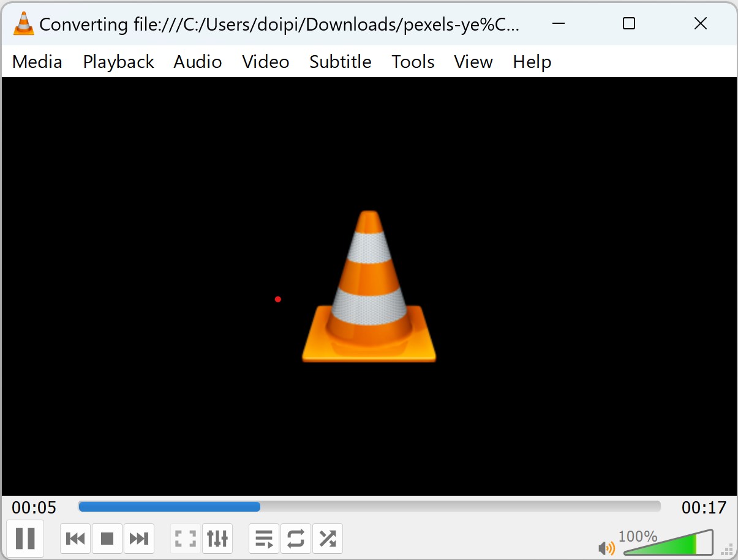
Task: Pause playback with the pause button
Action: (x=25, y=539)
